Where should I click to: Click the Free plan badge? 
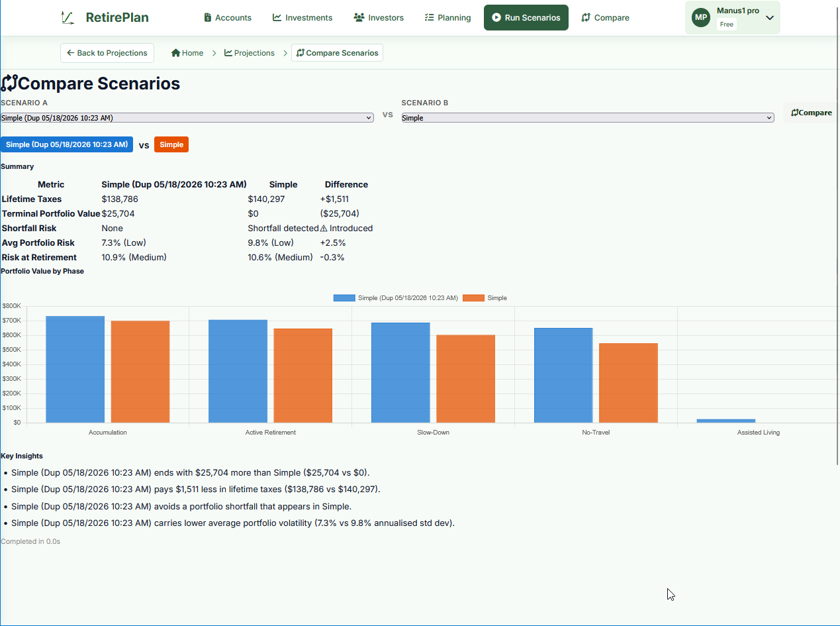(x=726, y=25)
